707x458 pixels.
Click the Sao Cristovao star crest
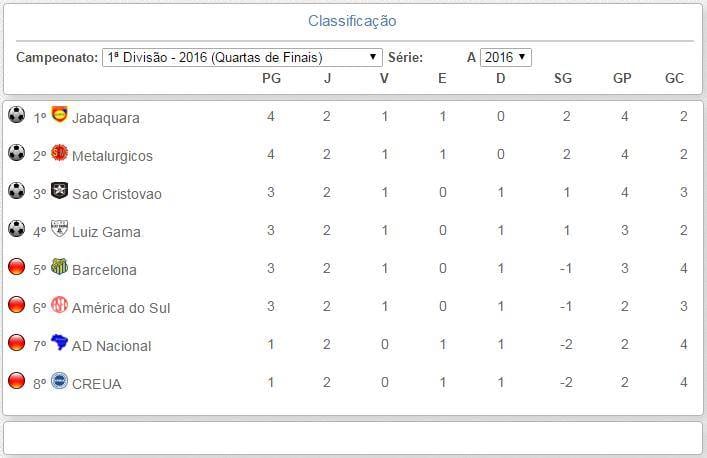click(59, 191)
